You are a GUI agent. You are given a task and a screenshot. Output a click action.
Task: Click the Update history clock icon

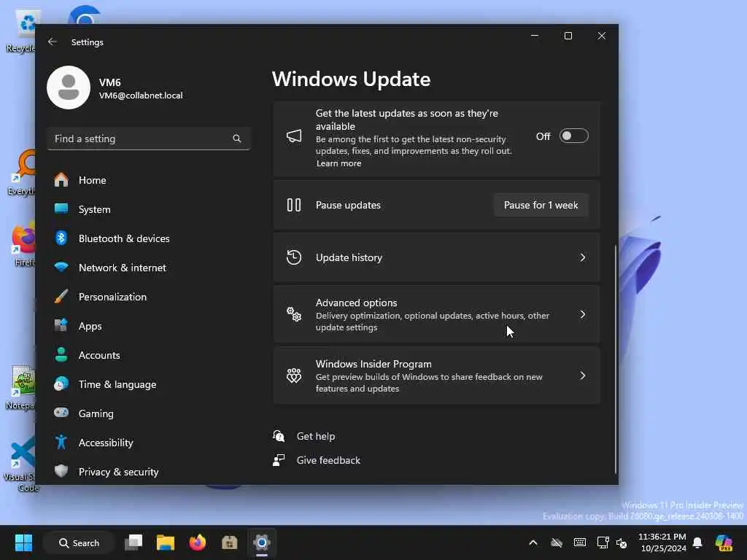click(x=294, y=257)
